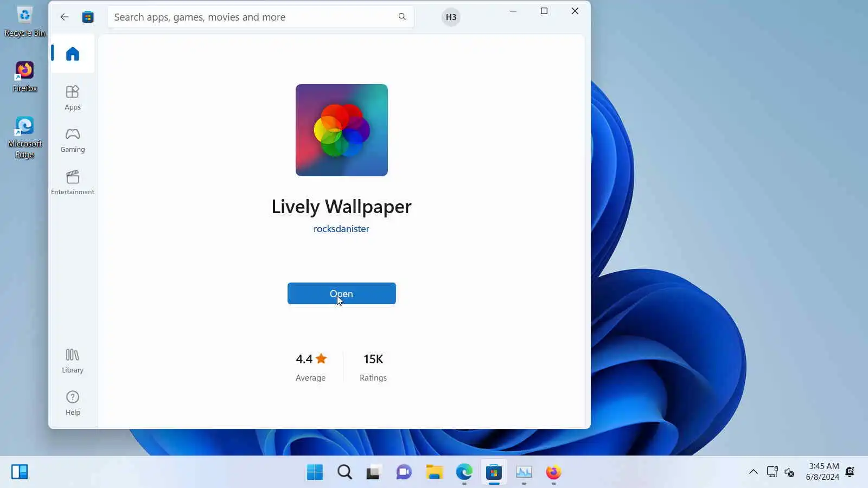This screenshot has width=868, height=488.
Task: Open the Apps section in sidebar
Action: tap(73, 98)
